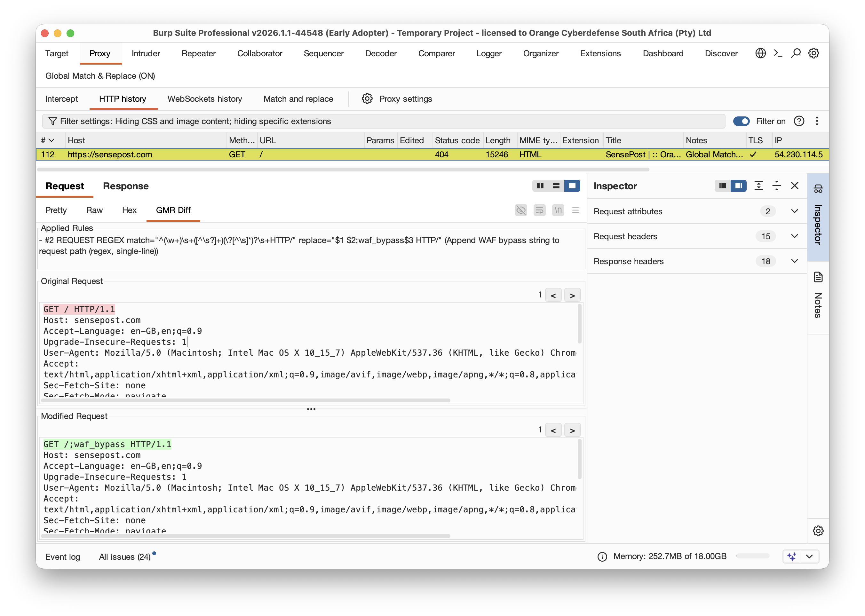Click the Host column header
This screenshot has width=865, height=616.
[x=146, y=140]
